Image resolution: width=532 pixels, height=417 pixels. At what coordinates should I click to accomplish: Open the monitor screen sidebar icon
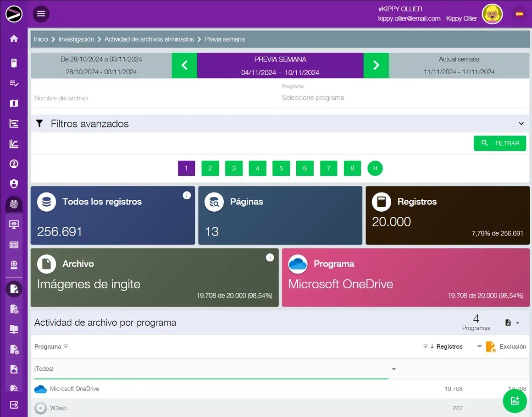coord(14,225)
